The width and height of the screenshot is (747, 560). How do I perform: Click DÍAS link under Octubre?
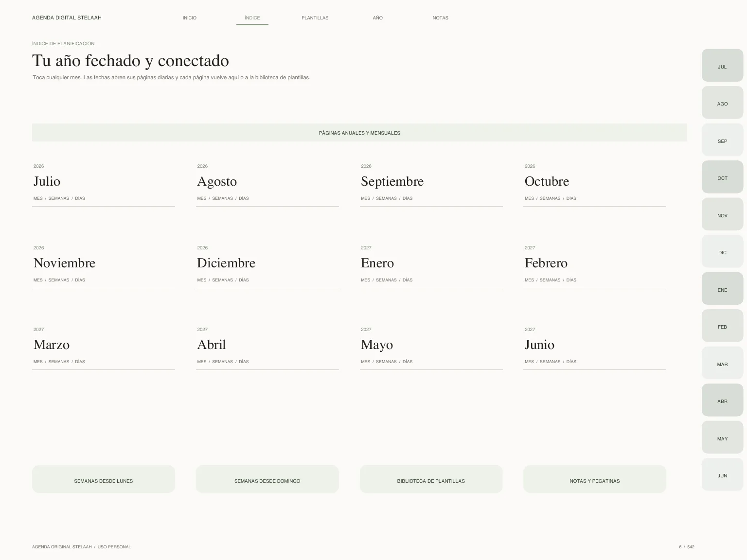571,198
